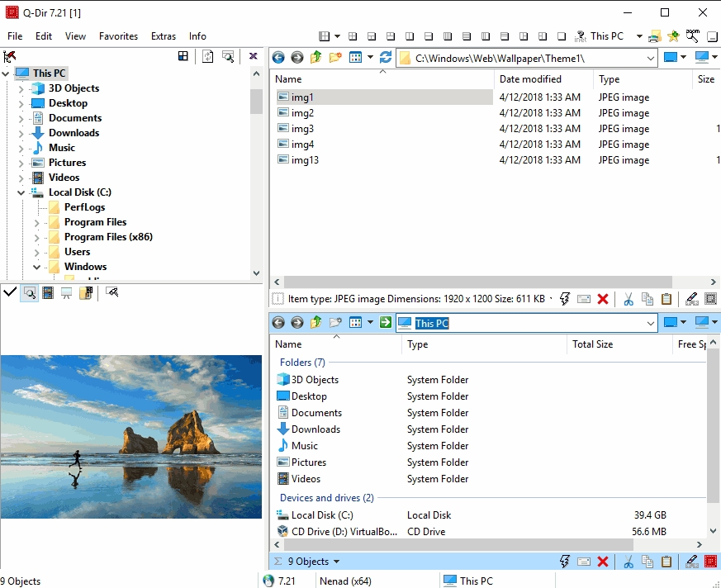This screenshot has height=588, width=721.
Task: Go forward in the Theme1 pane
Action: click(x=297, y=58)
